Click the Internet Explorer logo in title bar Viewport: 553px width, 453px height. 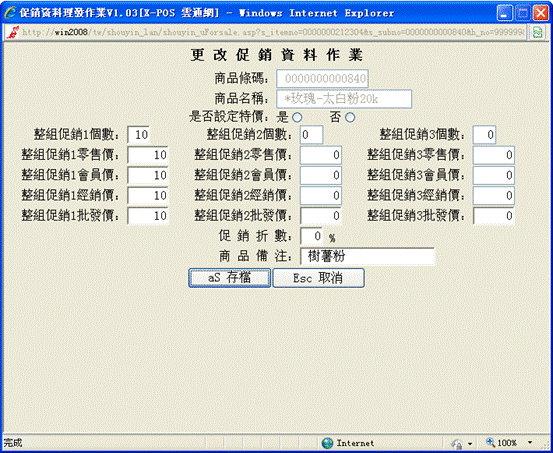[10, 13]
